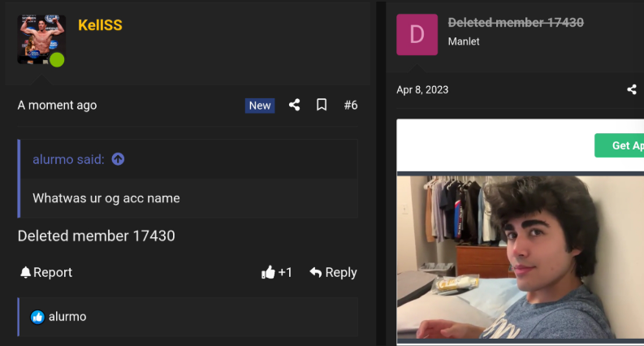The width and height of the screenshot is (644, 346).
Task: Select the 'Whatwas ur og acc name' quote text
Action: (106, 198)
